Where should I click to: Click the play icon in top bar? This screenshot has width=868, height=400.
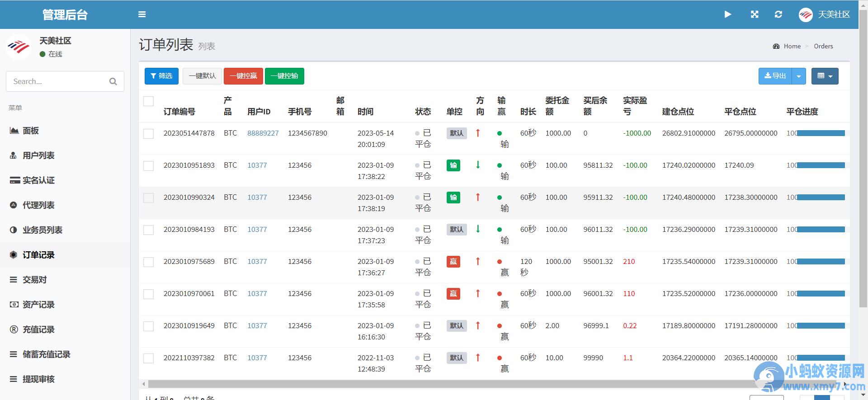click(727, 14)
